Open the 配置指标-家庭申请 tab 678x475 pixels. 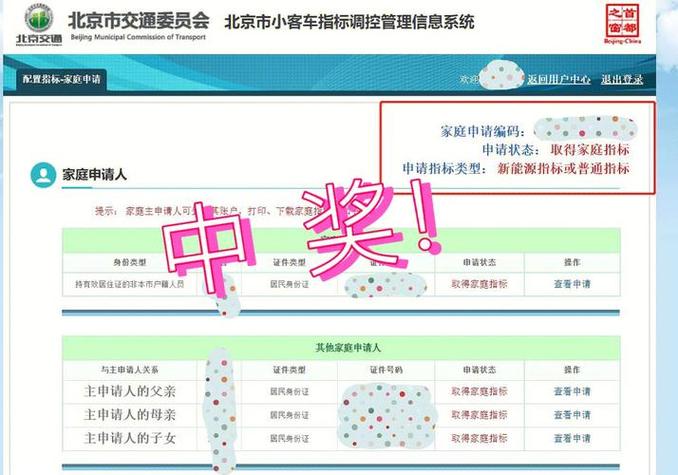pos(61,79)
